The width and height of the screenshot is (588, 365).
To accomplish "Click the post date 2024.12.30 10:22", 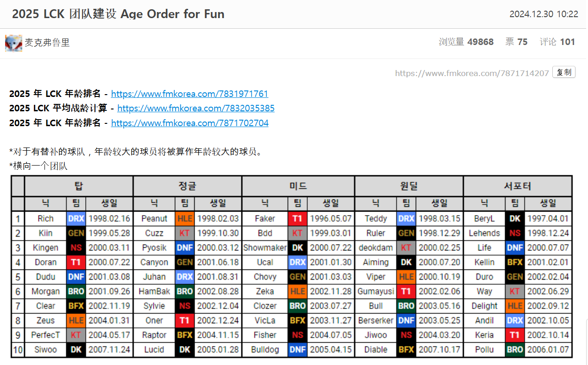I will [x=544, y=14].
